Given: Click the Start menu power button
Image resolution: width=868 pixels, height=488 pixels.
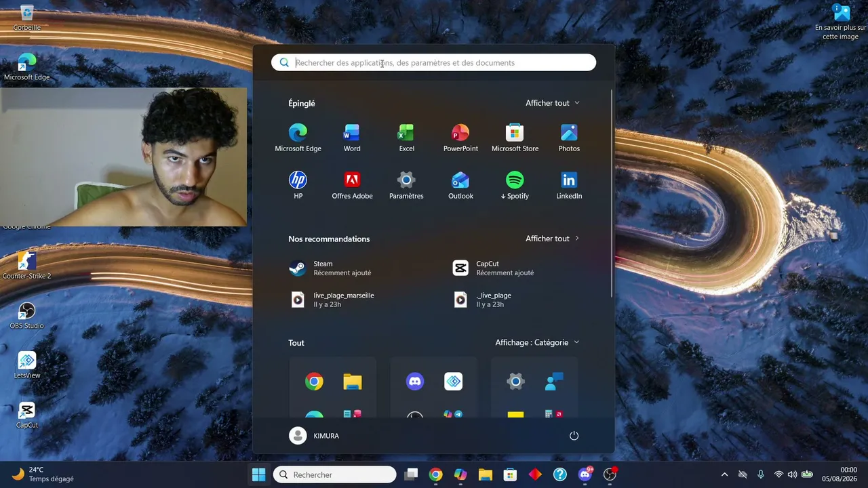Looking at the screenshot, I should pos(574,436).
